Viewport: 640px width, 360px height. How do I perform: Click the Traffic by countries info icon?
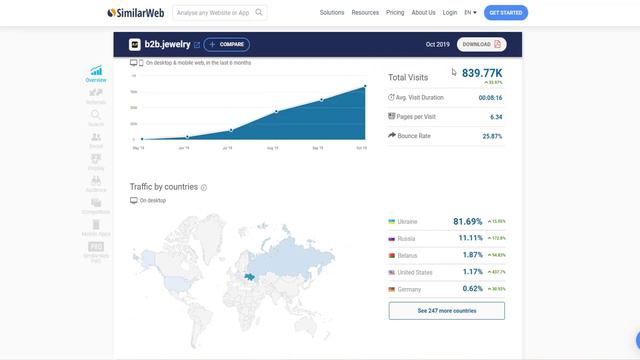(x=204, y=187)
